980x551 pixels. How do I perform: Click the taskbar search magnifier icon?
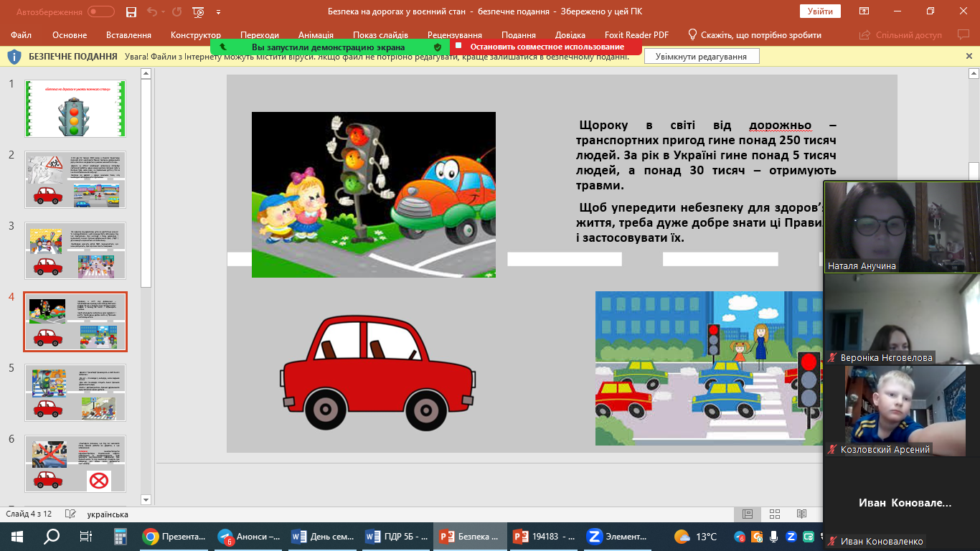pyautogui.click(x=52, y=536)
